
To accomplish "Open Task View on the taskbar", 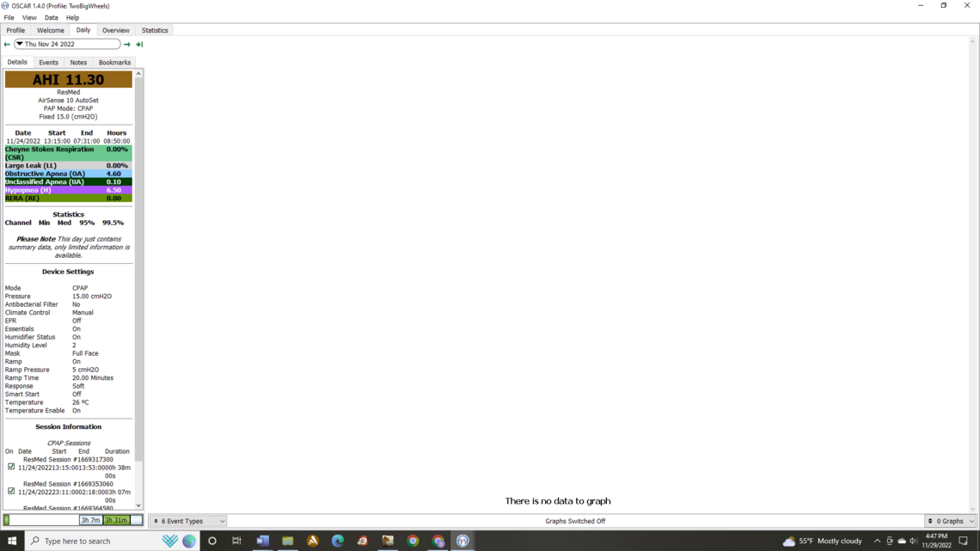I will 236,541.
